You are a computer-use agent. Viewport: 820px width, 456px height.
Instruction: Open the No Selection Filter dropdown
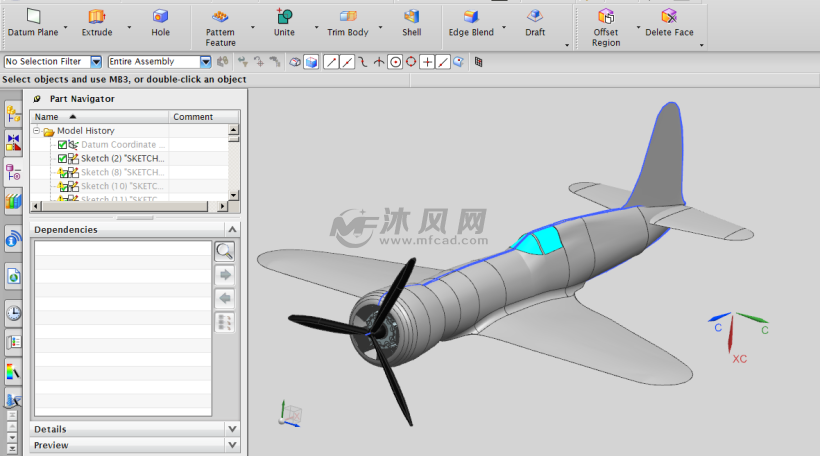96,62
